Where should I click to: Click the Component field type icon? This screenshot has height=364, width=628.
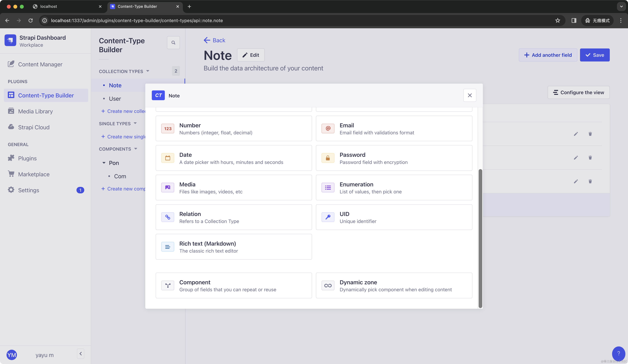coord(167,285)
